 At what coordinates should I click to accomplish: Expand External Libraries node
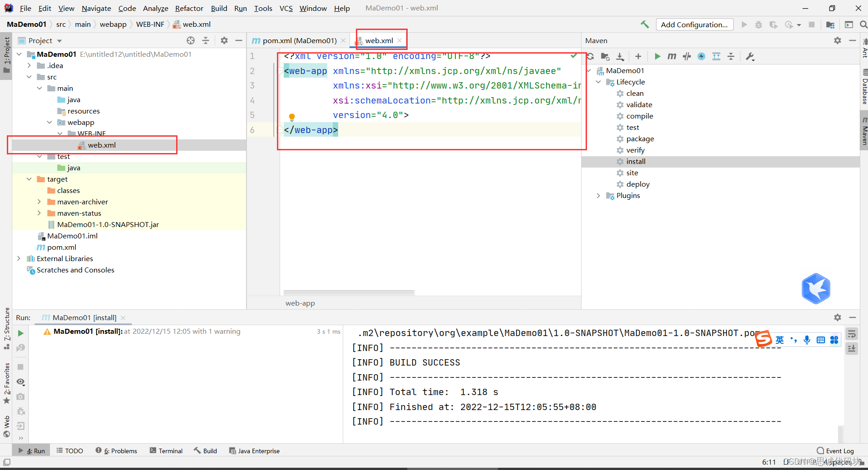click(19, 258)
